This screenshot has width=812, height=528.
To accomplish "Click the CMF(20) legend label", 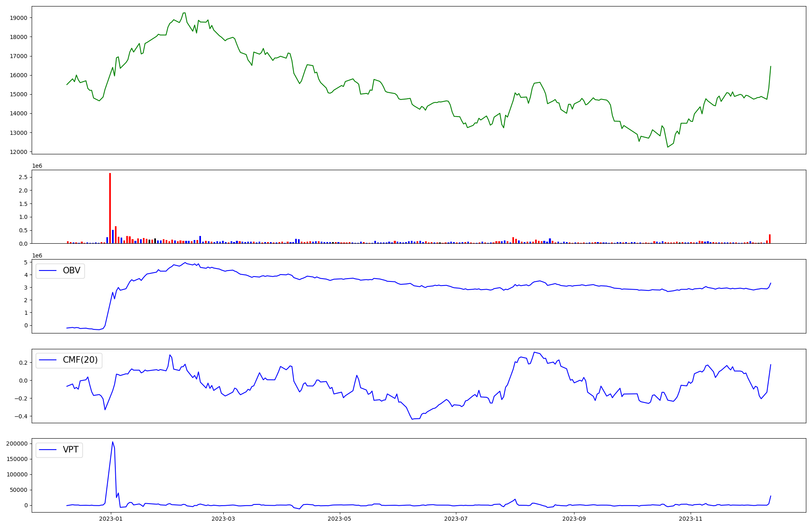I will tap(80, 360).
